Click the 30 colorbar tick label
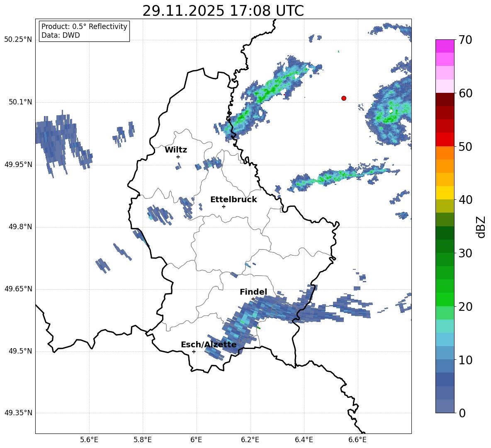491x448 pixels. pyautogui.click(x=465, y=253)
